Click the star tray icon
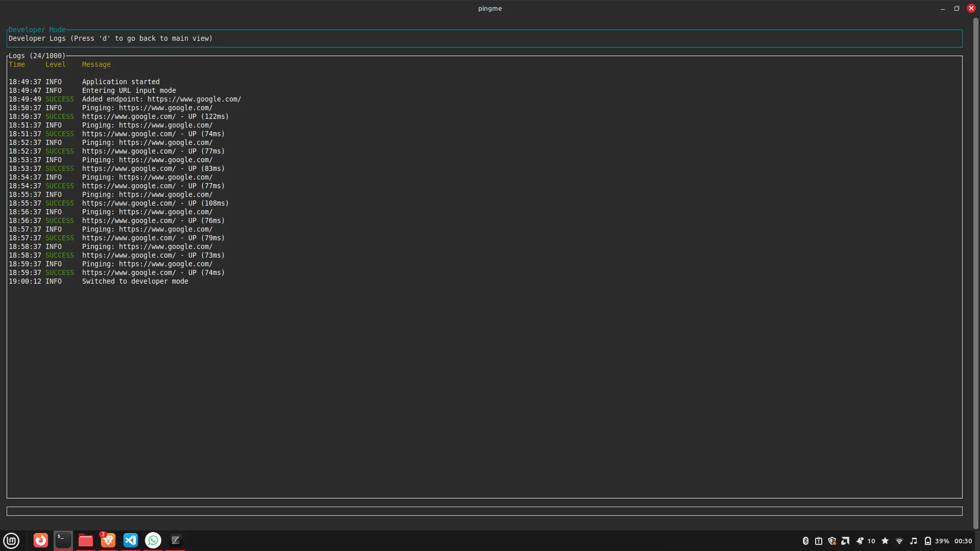Image resolution: width=980 pixels, height=551 pixels. [x=885, y=541]
